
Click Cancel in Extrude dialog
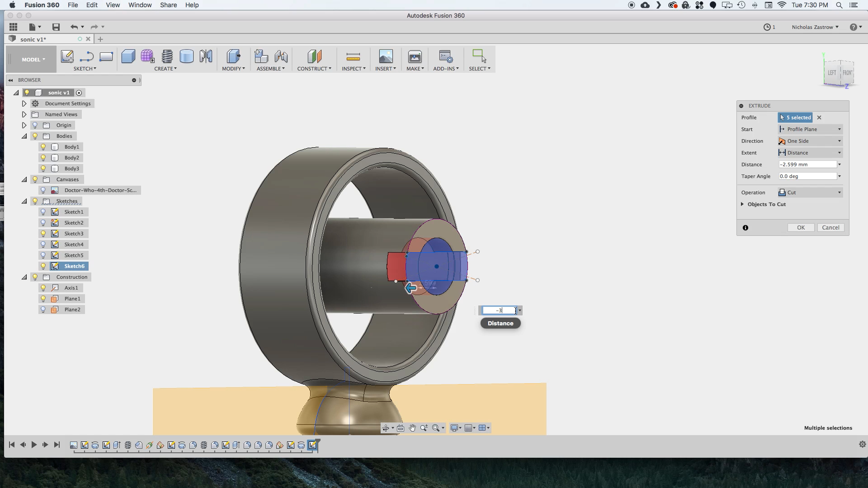point(830,228)
